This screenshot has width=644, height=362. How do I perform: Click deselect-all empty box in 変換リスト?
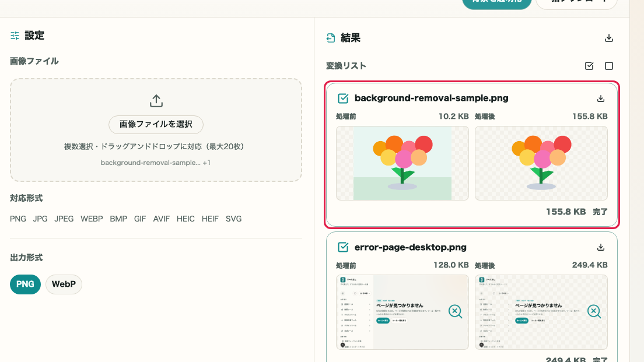pos(608,66)
